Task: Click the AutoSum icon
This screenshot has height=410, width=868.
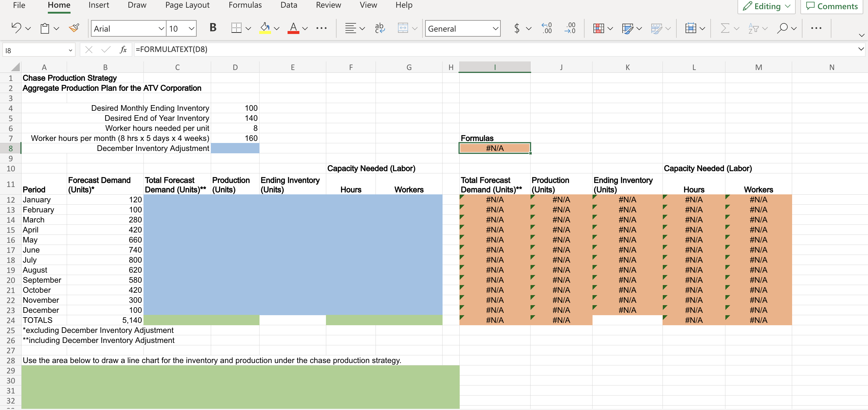Action: click(725, 28)
